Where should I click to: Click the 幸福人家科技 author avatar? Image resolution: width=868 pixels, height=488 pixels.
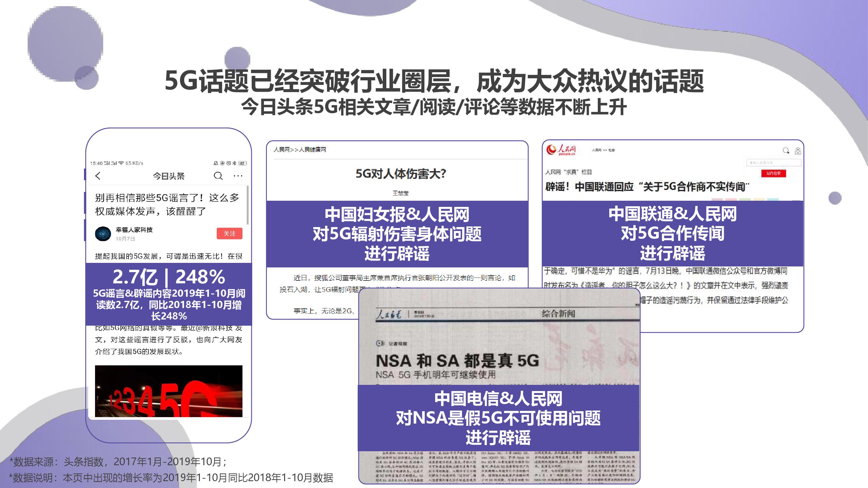click(103, 234)
